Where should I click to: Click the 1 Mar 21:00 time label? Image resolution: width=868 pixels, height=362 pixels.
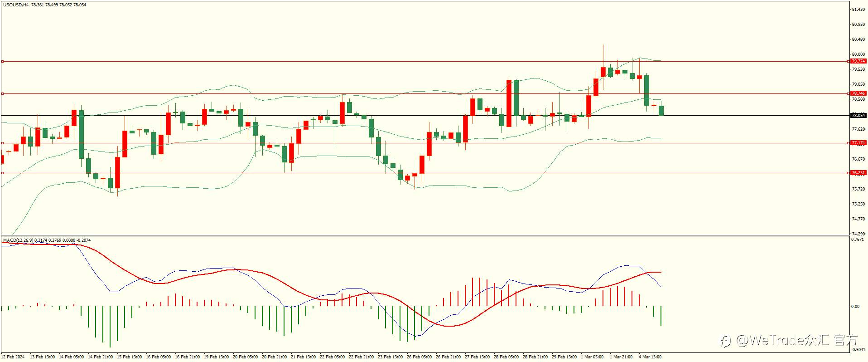point(621,357)
